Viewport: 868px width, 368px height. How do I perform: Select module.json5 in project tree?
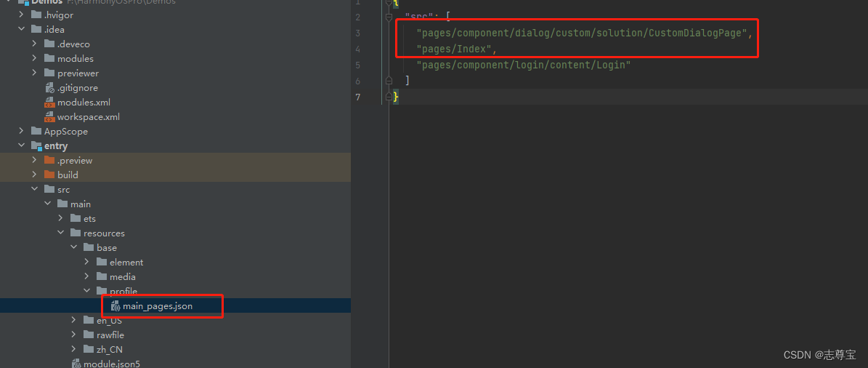(x=175, y=364)
